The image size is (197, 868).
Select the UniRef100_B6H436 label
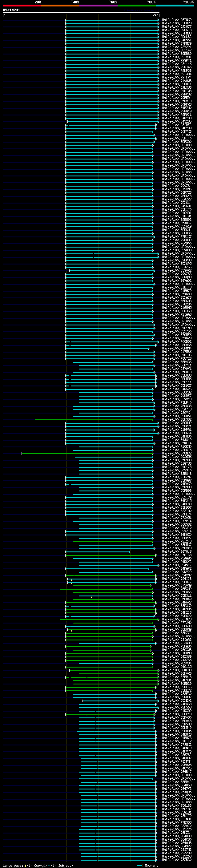[177, 362]
